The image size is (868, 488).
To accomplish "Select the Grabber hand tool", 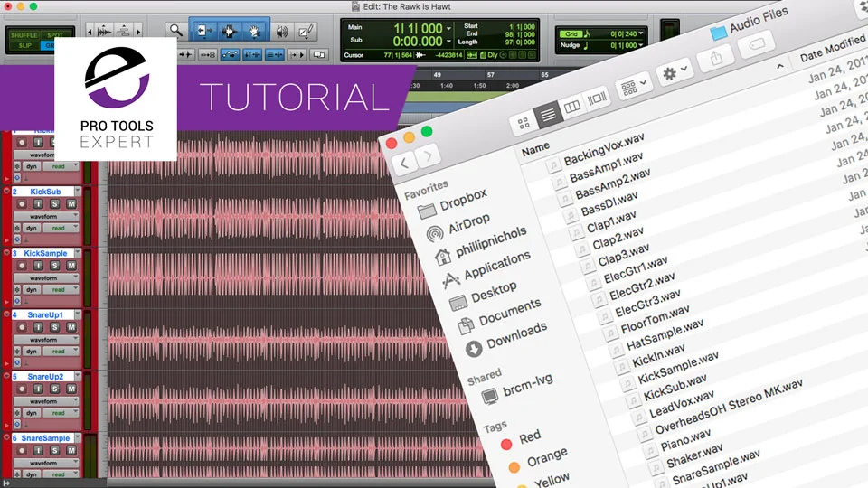I will pos(254,31).
